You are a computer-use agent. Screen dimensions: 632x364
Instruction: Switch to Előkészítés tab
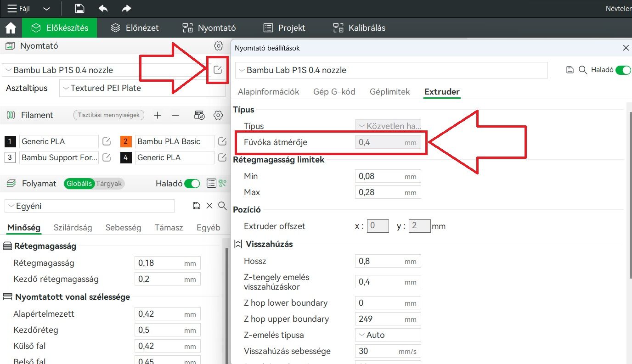[59, 28]
